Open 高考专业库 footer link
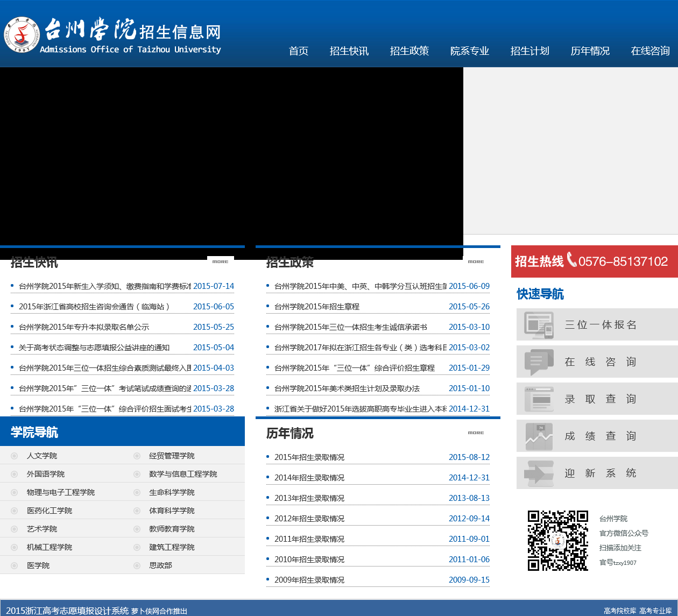 tap(655, 611)
